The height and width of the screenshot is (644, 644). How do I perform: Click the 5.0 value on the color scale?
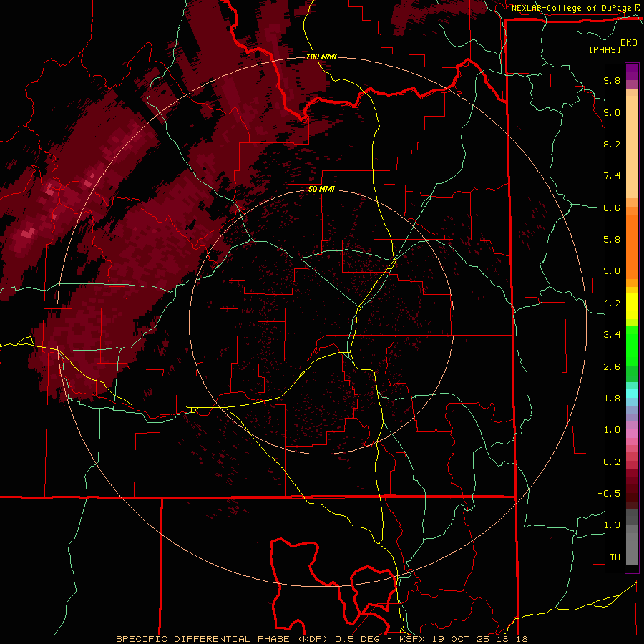click(612, 271)
